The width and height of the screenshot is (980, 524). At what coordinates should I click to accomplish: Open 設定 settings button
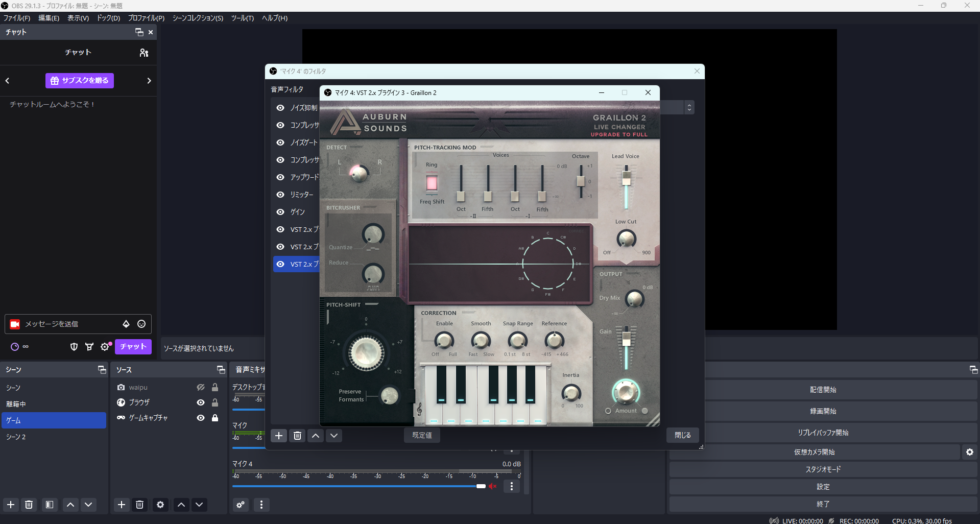point(823,487)
